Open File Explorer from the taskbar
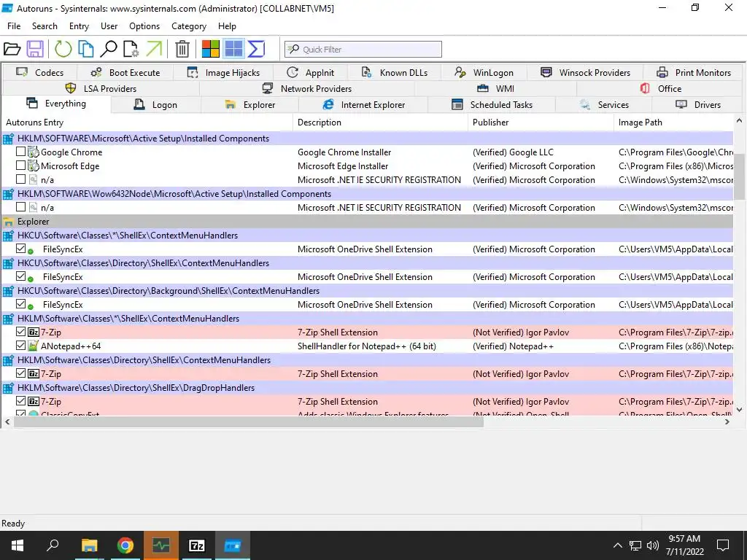The height and width of the screenshot is (560, 747). tap(89, 545)
